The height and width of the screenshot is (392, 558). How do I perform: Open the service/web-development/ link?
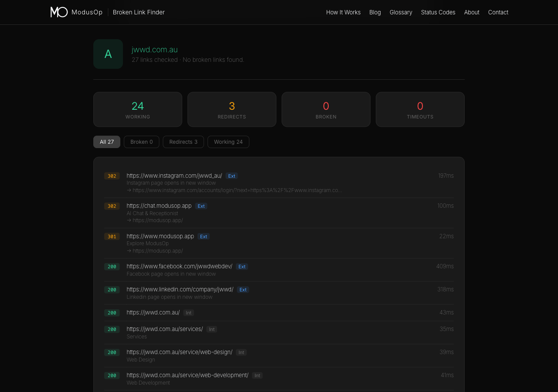click(187, 375)
